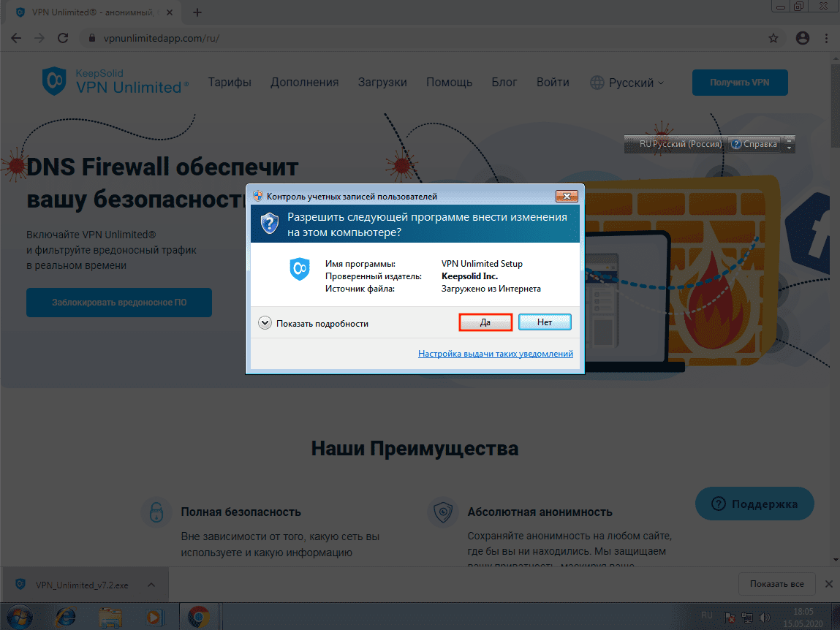Go to the Загрузки page

(382, 83)
